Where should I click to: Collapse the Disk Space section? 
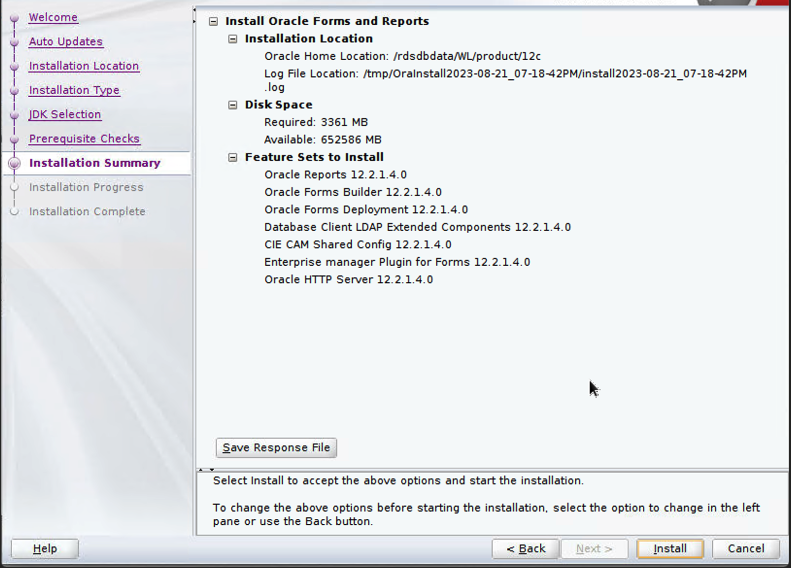point(233,105)
